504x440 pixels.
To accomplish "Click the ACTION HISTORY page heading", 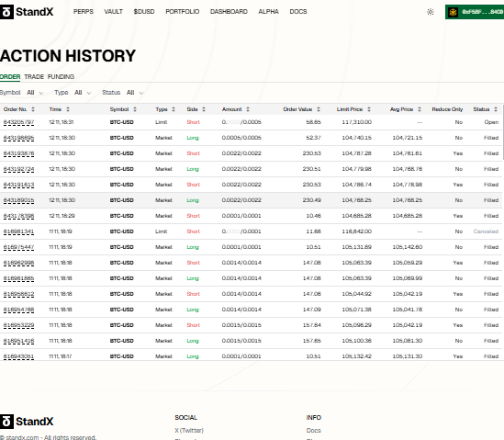I will tap(68, 56).
